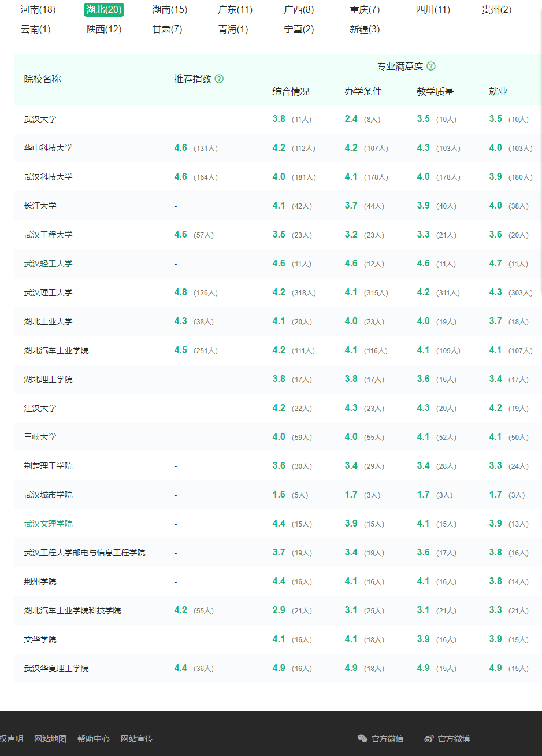
Task: Open the 湖北工业大学 school link
Action: 49,321
